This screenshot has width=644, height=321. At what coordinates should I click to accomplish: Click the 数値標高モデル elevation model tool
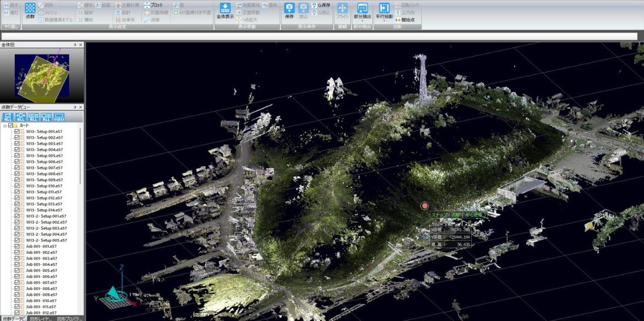(x=55, y=20)
